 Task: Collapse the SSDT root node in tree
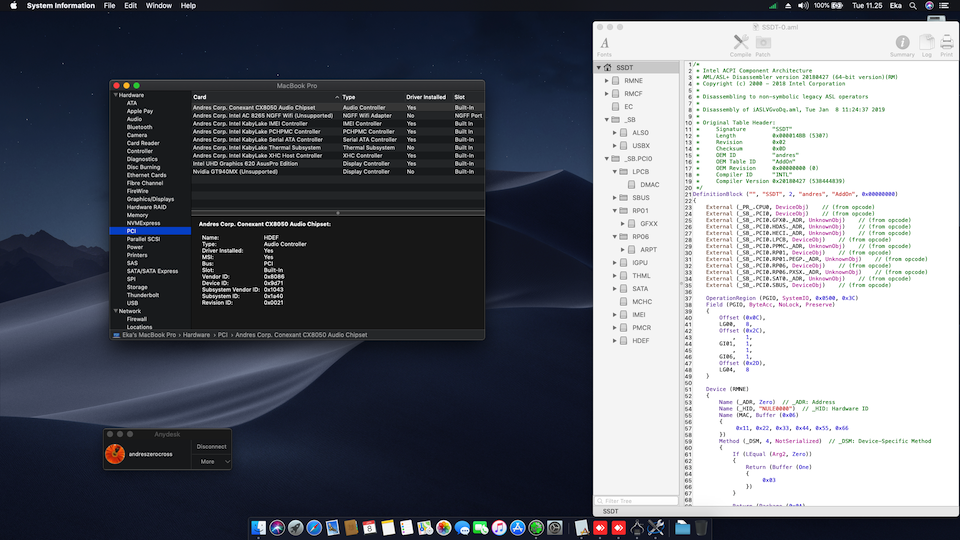pyautogui.click(x=599, y=67)
